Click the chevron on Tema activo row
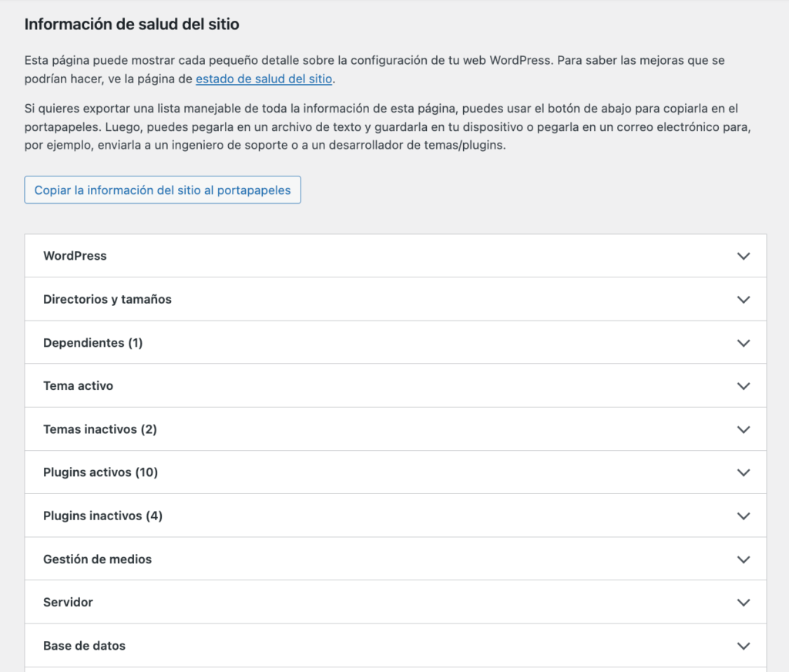Viewport: 789px width, 672px height. pyautogui.click(x=744, y=385)
